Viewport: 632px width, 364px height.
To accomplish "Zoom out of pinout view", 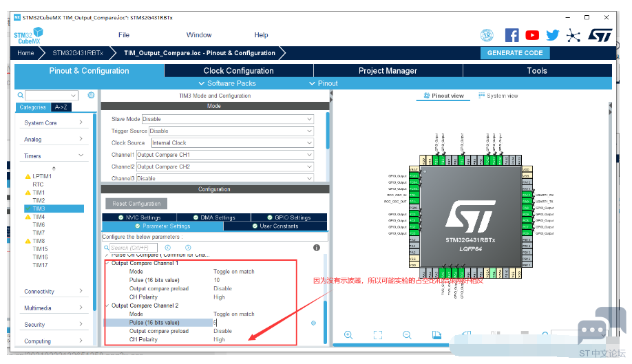I will pyautogui.click(x=407, y=335).
